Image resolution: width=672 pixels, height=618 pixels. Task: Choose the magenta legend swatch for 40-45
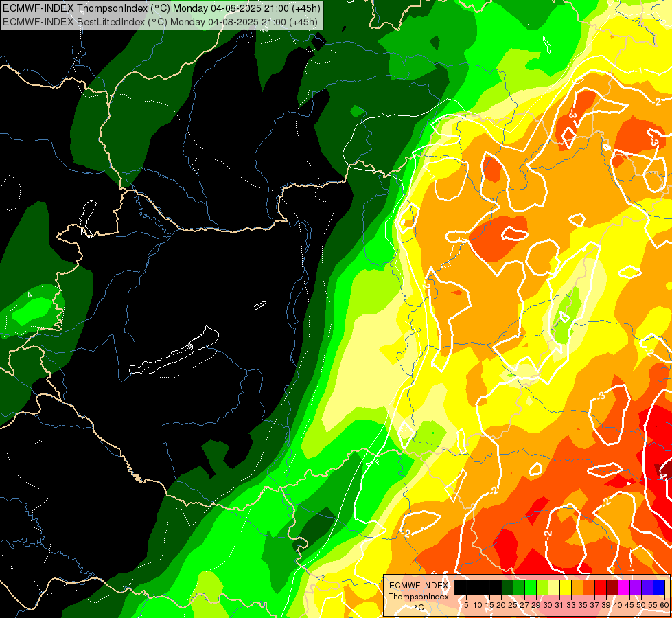coord(624,587)
